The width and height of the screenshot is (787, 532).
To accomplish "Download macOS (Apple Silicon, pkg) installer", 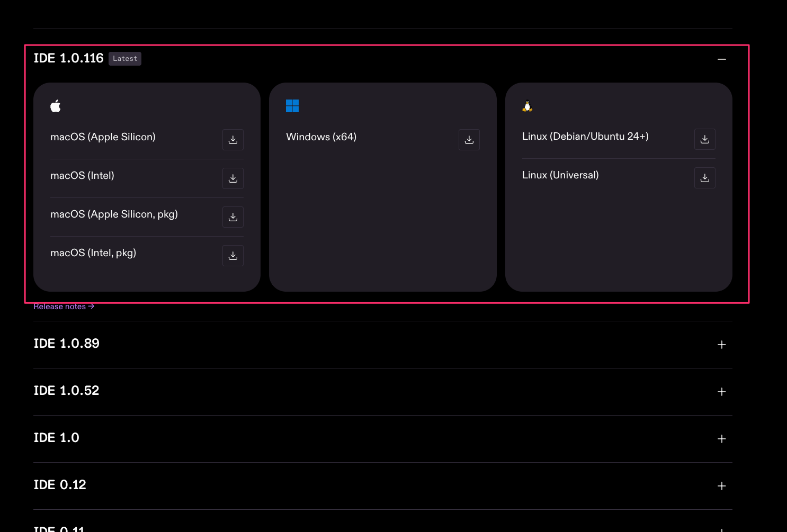I will pos(233,217).
